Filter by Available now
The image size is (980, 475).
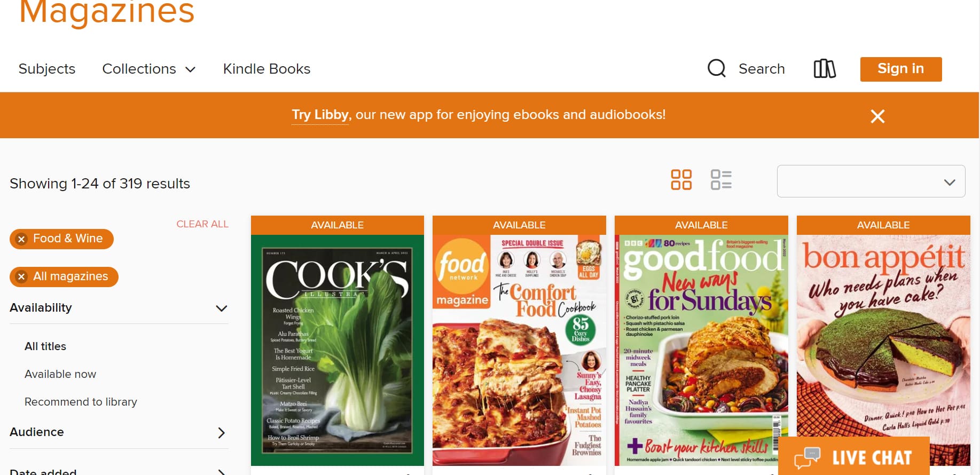(x=60, y=374)
